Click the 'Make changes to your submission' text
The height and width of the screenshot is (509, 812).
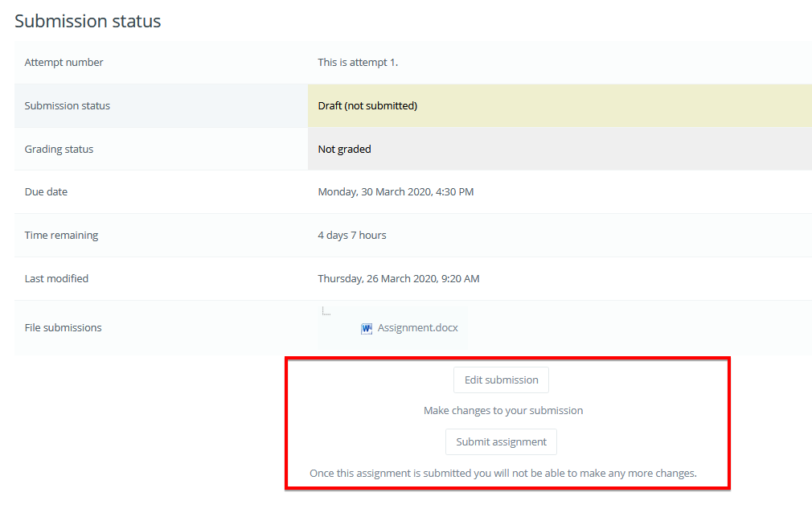(x=503, y=410)
